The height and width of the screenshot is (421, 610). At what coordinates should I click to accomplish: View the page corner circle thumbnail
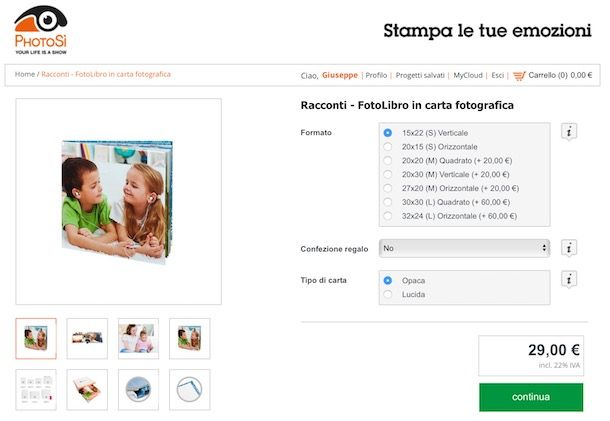pos(189,389)
